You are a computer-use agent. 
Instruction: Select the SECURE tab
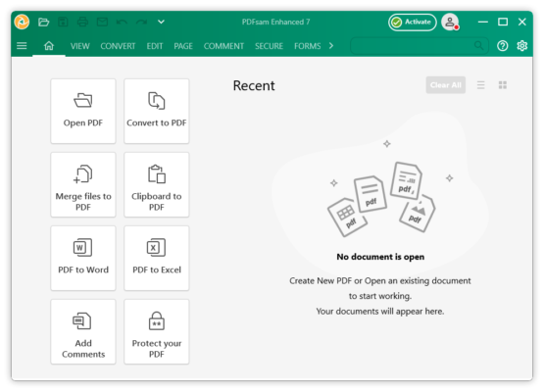(x=269, y=46)
